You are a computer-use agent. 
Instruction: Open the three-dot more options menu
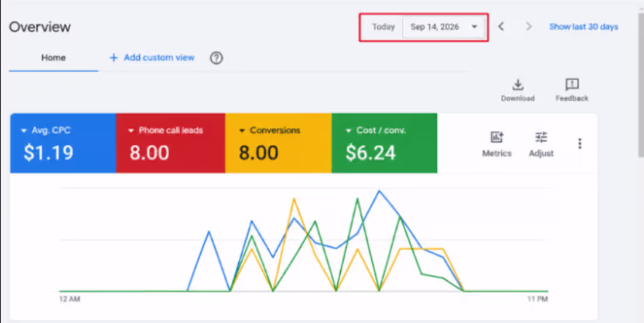(580, 144)
